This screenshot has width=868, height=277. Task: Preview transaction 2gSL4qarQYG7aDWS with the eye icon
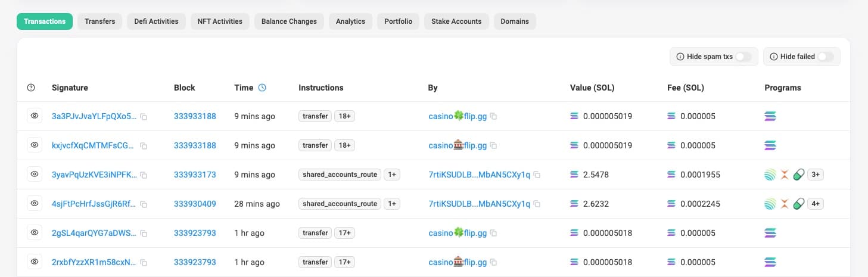(x=35, y=233)
